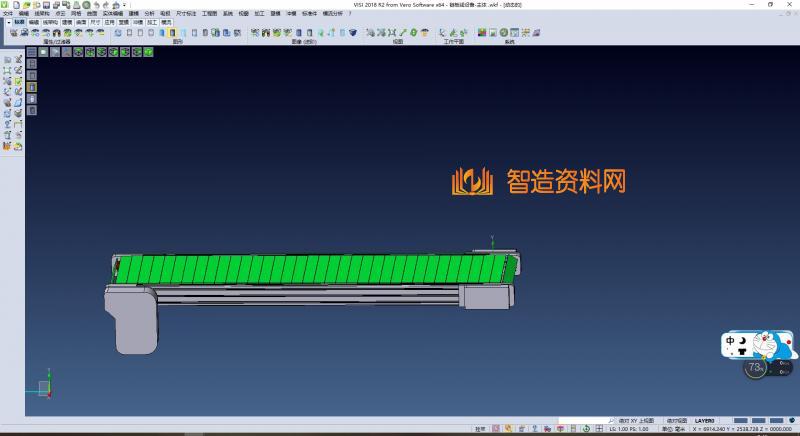Image resolution: width=800 pixels, height=436 pixels.
Task: Click the sun-like settings icon in 系统 group
Action: (526, 33)
